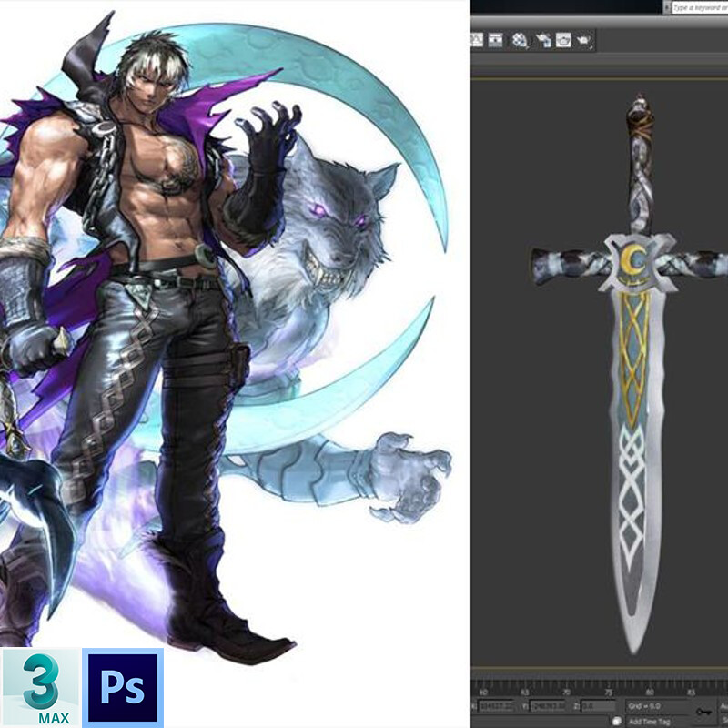Click frame 80 on the timeline ruler
Image resolution: width=728 pixels, height=728 pixels.
pyautogui.click(x=650, y=692)
